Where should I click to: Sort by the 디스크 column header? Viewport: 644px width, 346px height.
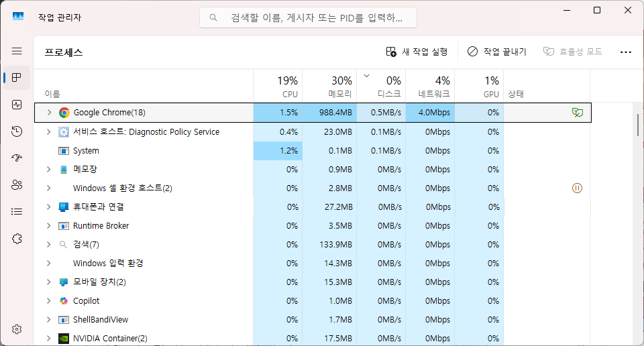point(381,86)
